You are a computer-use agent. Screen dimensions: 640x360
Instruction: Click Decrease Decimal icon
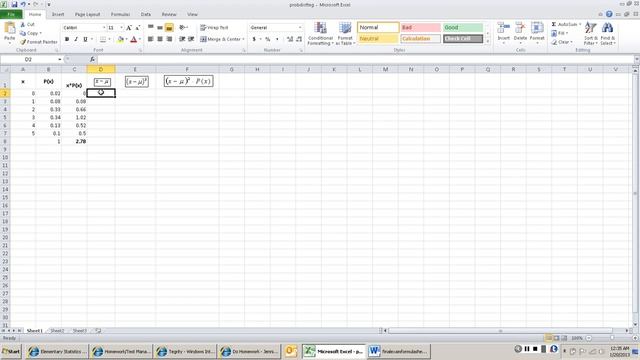(299, 39)
